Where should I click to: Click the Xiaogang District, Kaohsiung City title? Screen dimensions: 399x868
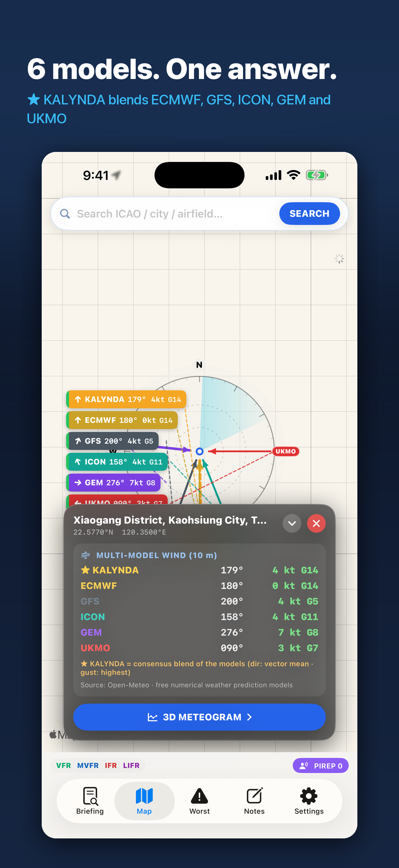170,520
